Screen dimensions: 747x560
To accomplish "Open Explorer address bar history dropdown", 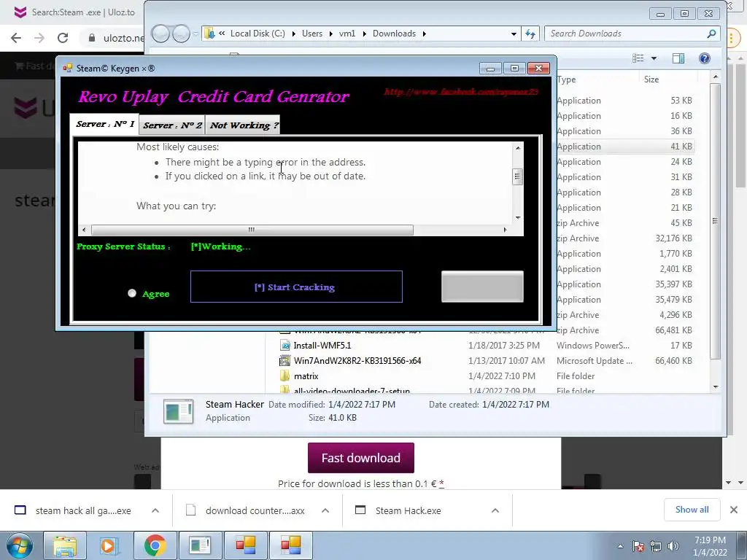I will 514,34.
